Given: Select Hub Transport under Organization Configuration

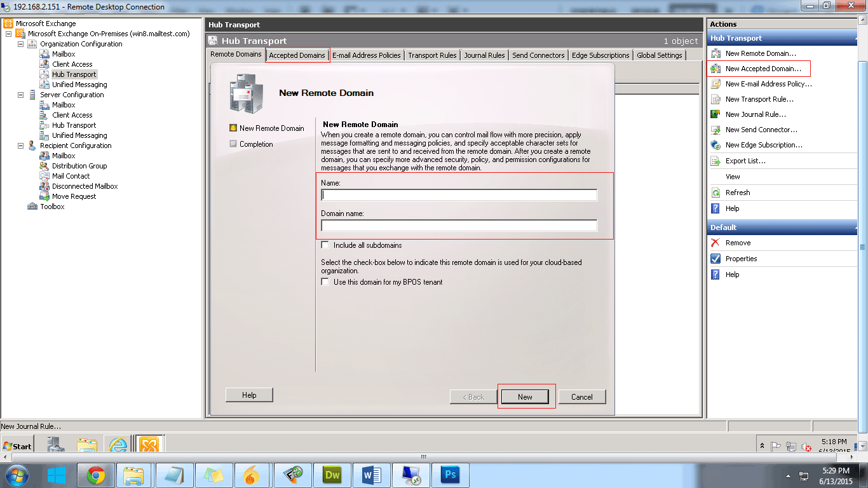Looking at the screenshot, I should click(x=74, y=74).
